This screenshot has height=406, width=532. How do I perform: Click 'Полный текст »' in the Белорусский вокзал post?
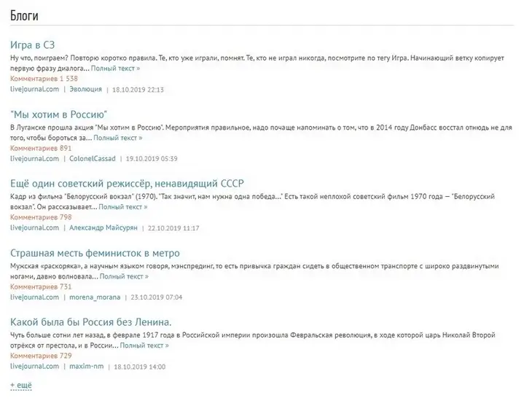(123, 207)
